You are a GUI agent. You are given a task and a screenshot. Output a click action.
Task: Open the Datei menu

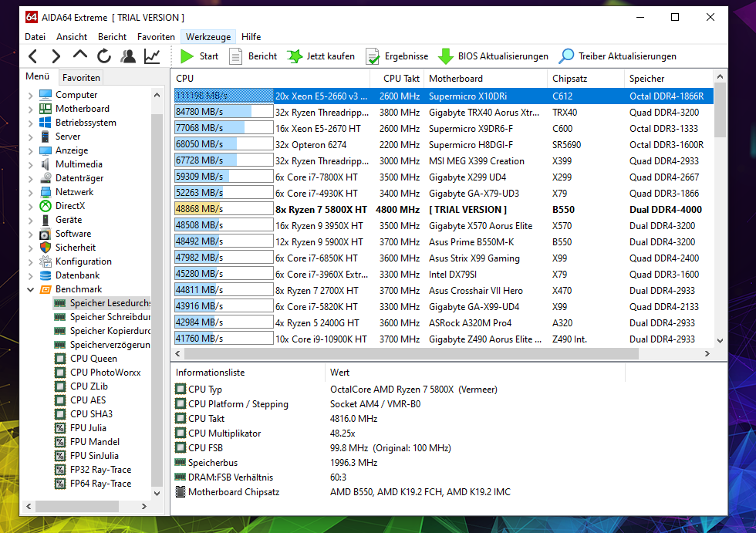tap(35, 37)
